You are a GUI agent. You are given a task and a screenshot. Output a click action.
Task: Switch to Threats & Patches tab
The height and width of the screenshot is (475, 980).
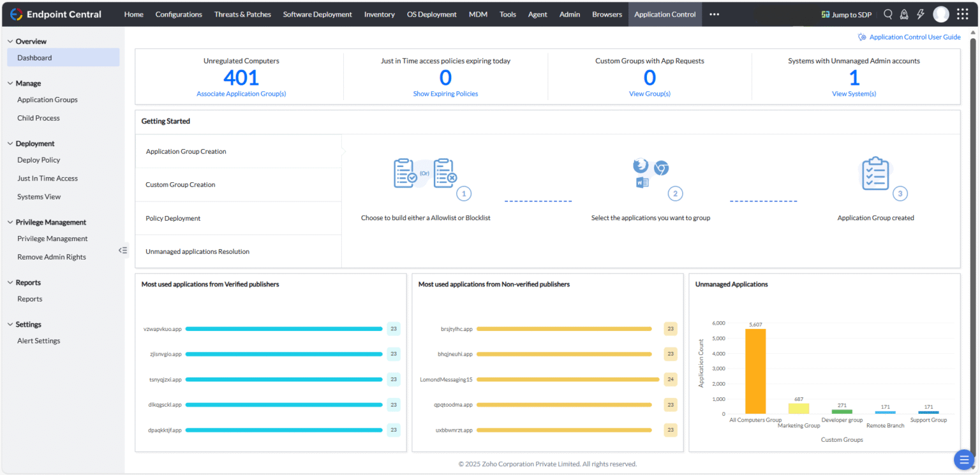tap(242, 14)
